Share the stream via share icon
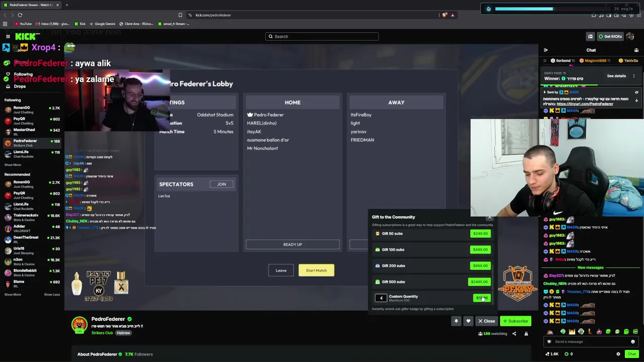 tap(514, 334)
